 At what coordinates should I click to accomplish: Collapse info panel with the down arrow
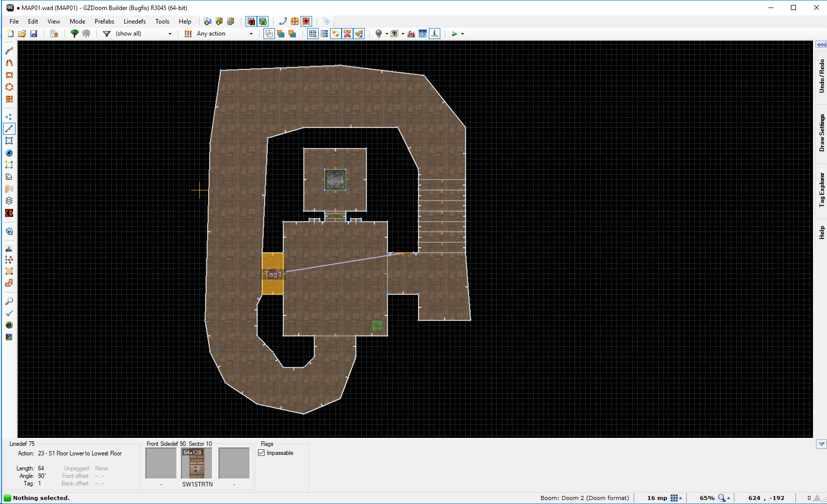tap(821, 444)
